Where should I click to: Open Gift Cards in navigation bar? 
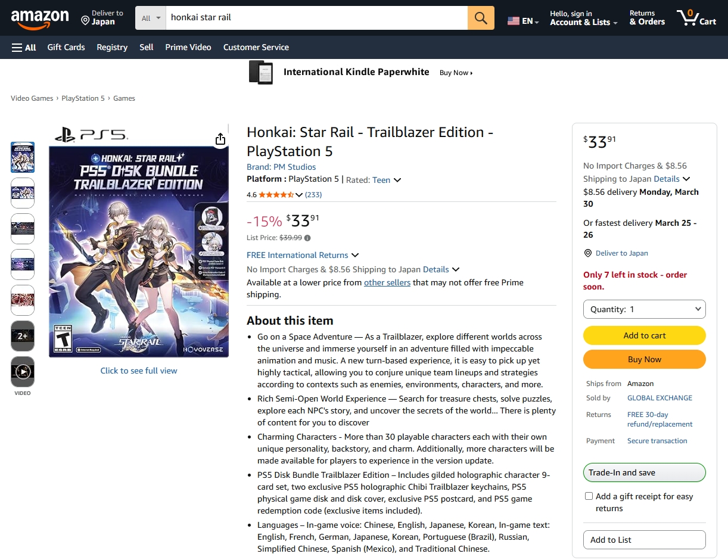pyautogui.click(x=66, y=48)
